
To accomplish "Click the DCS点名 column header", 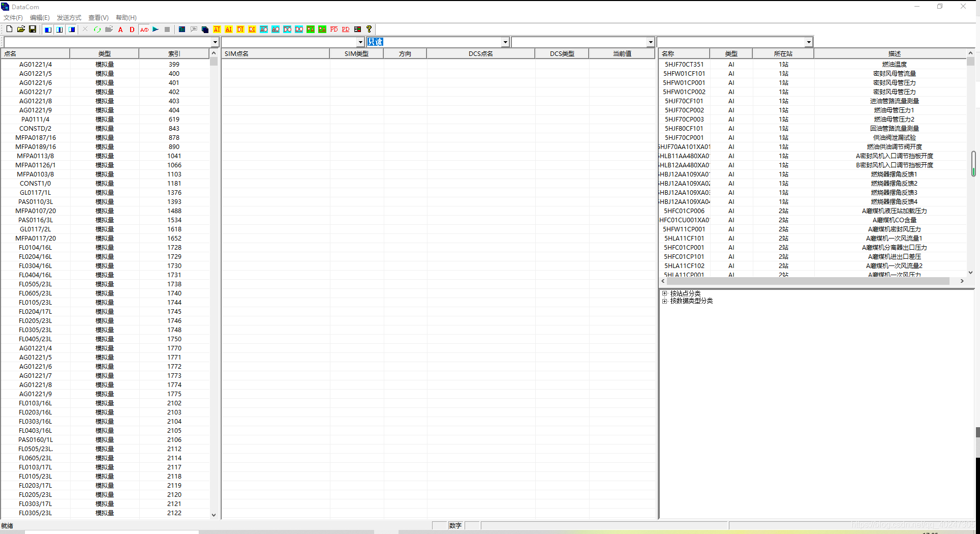I will (480, 53).
